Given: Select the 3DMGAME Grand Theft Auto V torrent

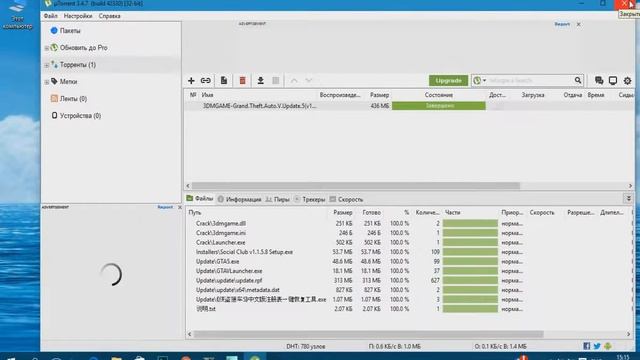Looking at the screenshot, I should tap(260, 106).
